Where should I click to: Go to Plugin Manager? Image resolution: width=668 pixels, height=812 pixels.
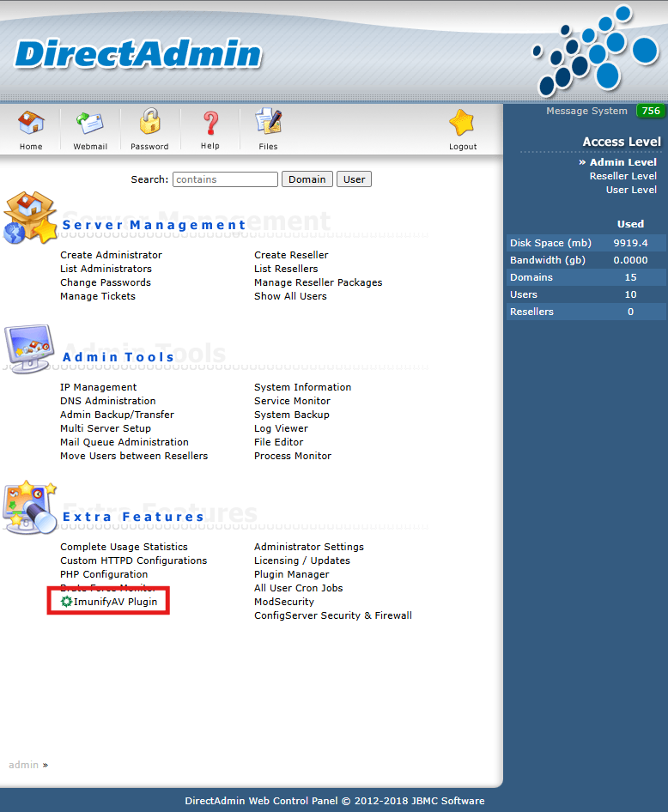pyautogui.click(x=291, y=574)
